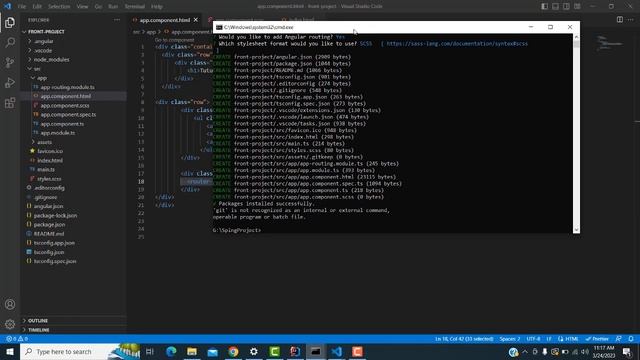Launch Microsoft Edge from taskbar

click(171, 351)
